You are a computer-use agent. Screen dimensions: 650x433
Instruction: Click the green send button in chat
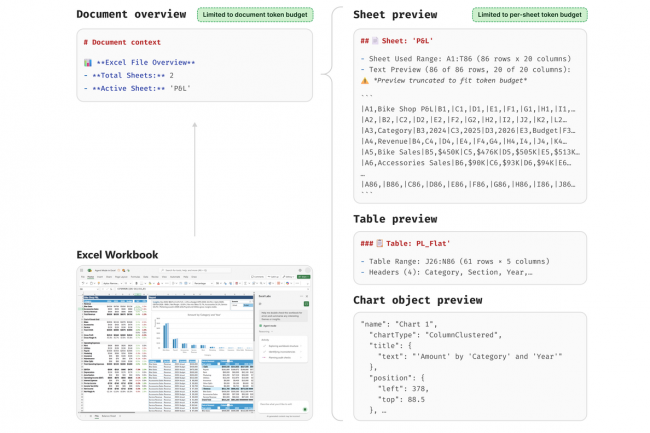click(304, 409)
